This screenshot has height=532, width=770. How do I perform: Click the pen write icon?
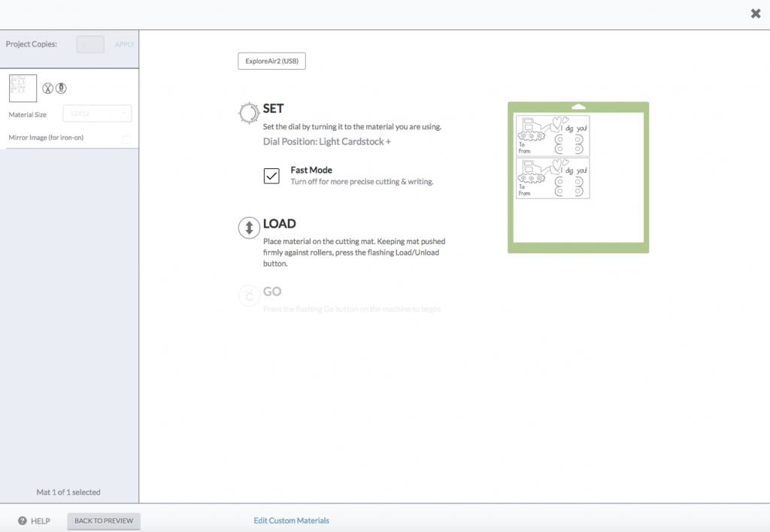[61, 89]
